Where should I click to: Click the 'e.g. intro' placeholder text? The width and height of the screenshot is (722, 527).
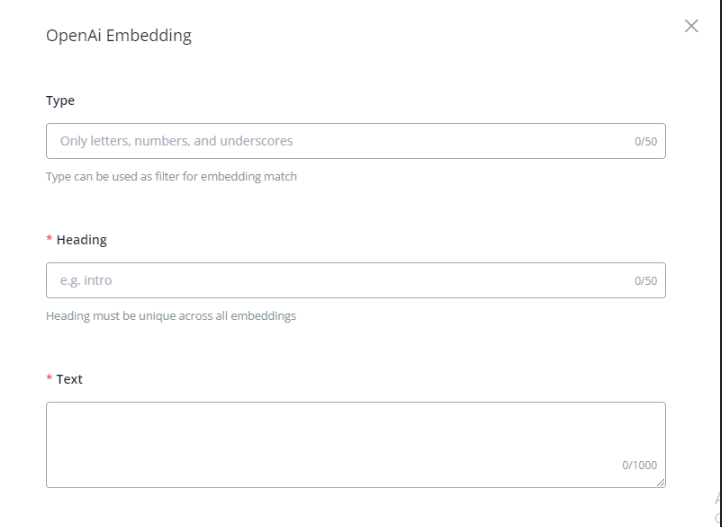tap(84, 280)
